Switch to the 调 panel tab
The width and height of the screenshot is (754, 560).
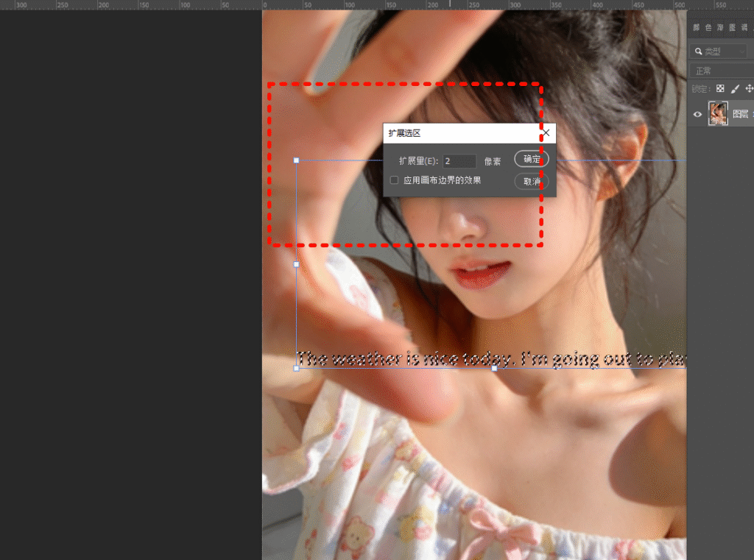pyautogui.click(x=744, y=28)
